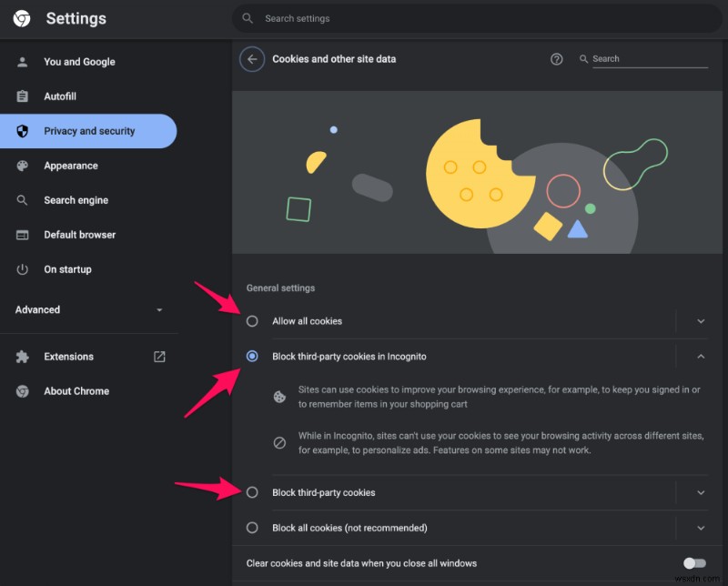This screenshot has height=586, width=728.
Task: Select Block all cookies (not recommended)
Action: click(252, 528)
